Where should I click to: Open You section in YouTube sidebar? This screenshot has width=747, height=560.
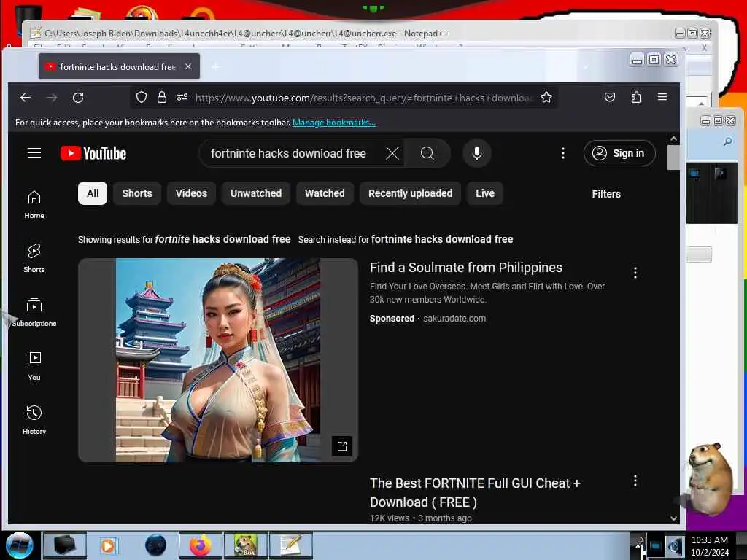click(x=34, y=366)
